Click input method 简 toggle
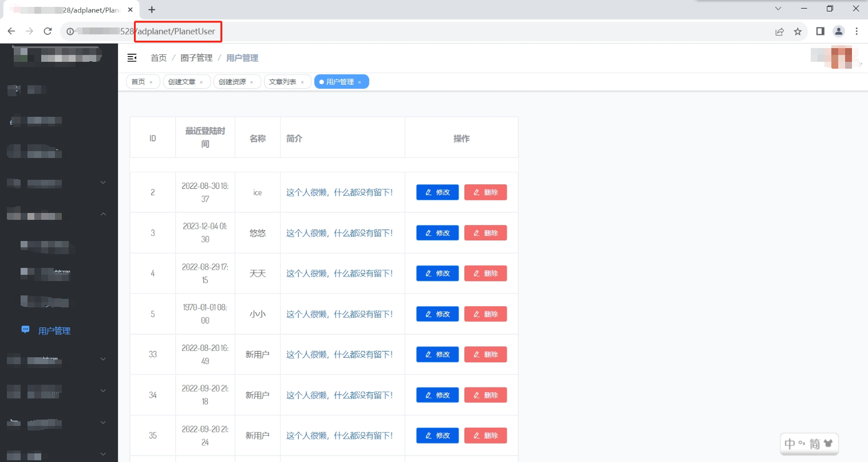The width and height of the screenshot is (868, 462). click(815, 444)
